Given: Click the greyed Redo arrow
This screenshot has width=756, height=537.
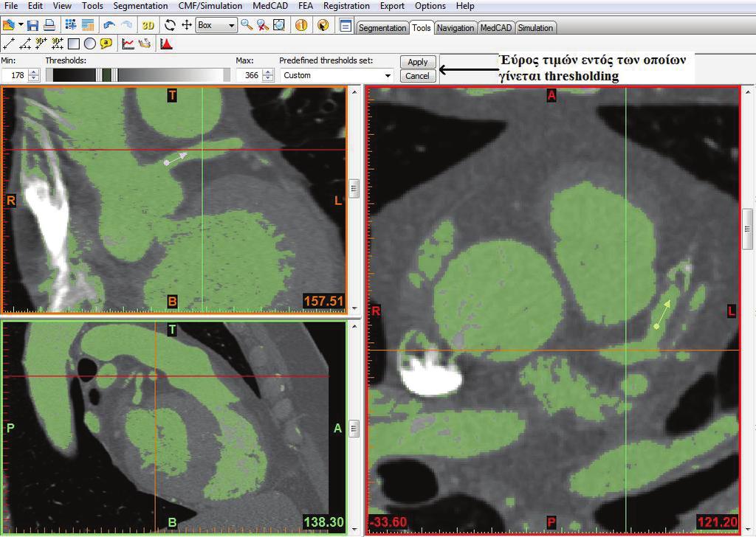Looking at the screenshot, I should click(x=126, y=25).
